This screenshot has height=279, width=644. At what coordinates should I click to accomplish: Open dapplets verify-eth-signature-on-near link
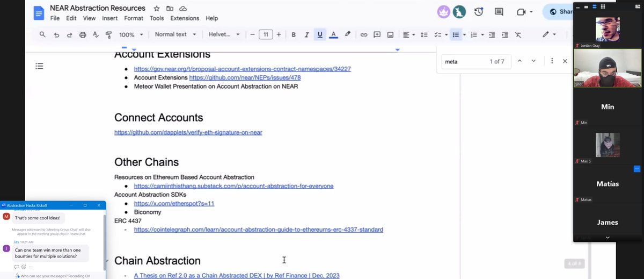click(188, 132)
